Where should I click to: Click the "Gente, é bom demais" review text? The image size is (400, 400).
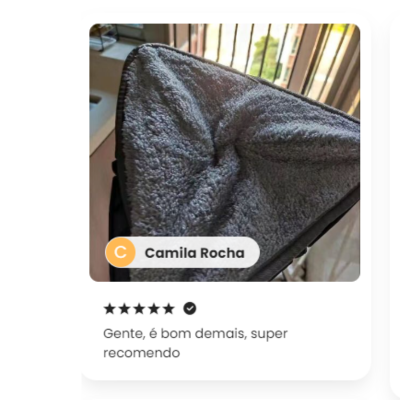point(174,334)
